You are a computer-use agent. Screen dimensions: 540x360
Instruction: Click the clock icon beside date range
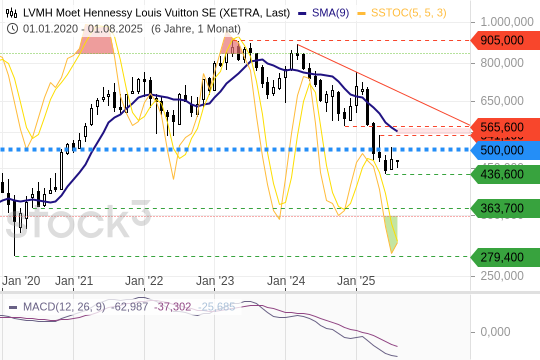[x=12, y=29]
